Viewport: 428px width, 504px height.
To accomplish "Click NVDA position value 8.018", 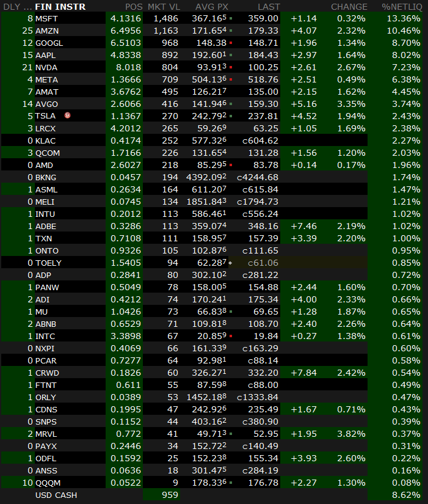I will [x=128, y=67].
